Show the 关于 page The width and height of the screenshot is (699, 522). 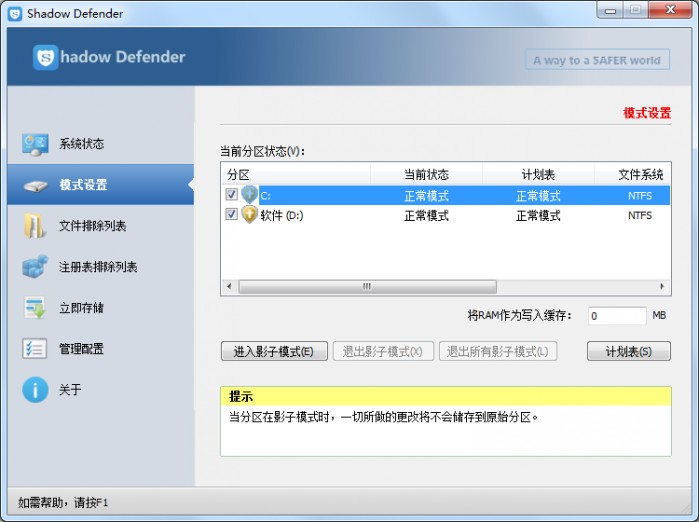(100, 390)
